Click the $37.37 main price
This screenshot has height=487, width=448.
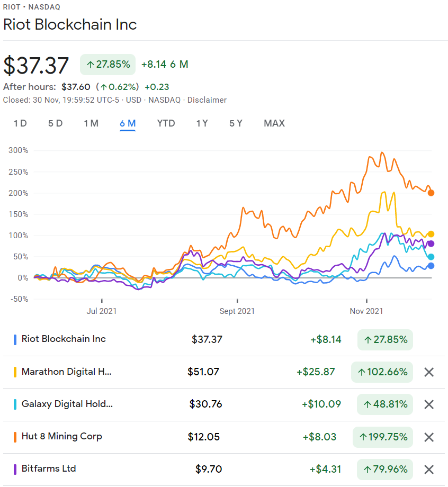(x=36, y=65)
